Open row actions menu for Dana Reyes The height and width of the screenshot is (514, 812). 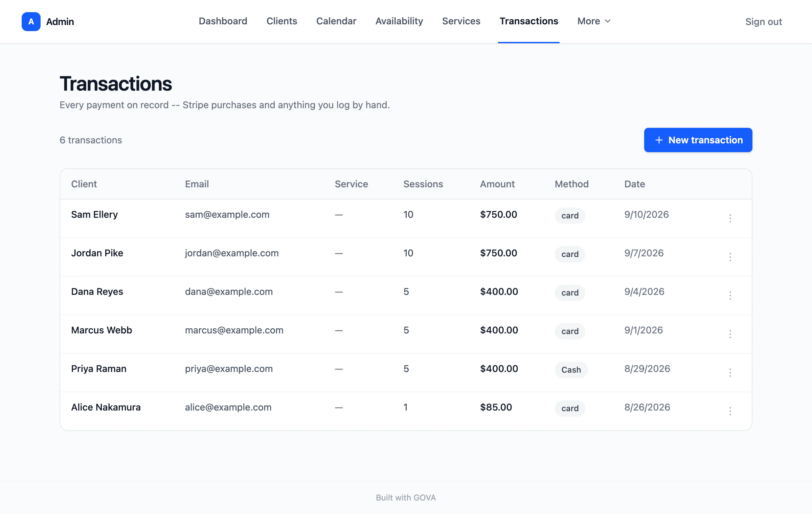tap(730, 296)
